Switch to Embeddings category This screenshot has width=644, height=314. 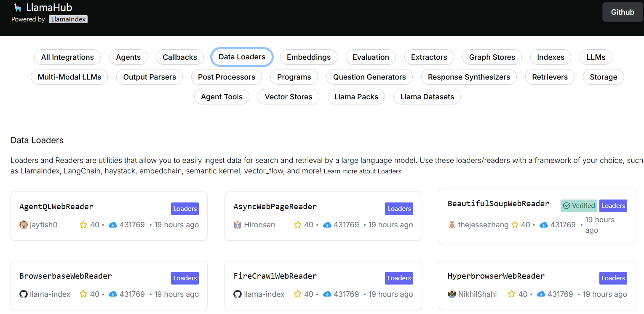(x=309, y=57)
